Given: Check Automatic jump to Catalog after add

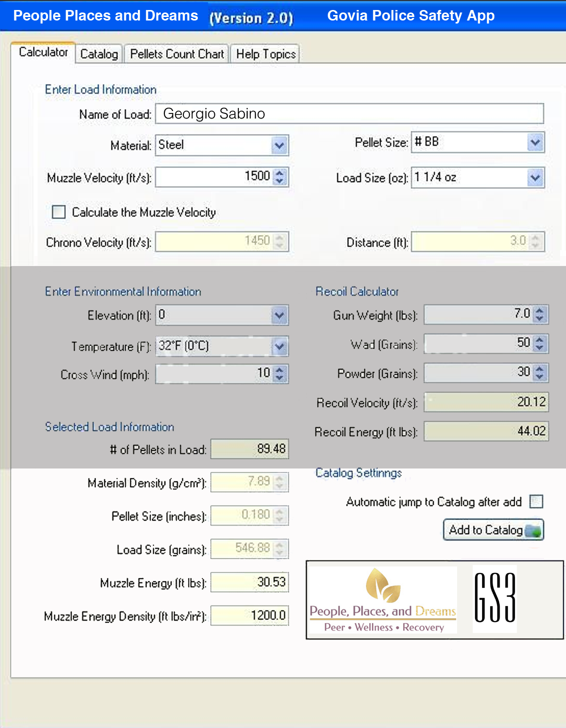Looking at the screenshot, I should click(536, 501).
